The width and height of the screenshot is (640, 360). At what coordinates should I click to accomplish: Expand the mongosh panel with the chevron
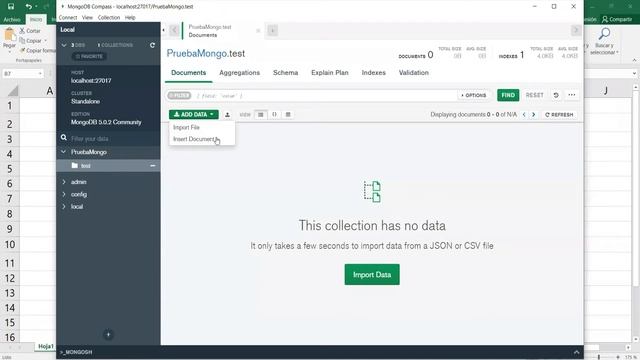click(576, 352)
